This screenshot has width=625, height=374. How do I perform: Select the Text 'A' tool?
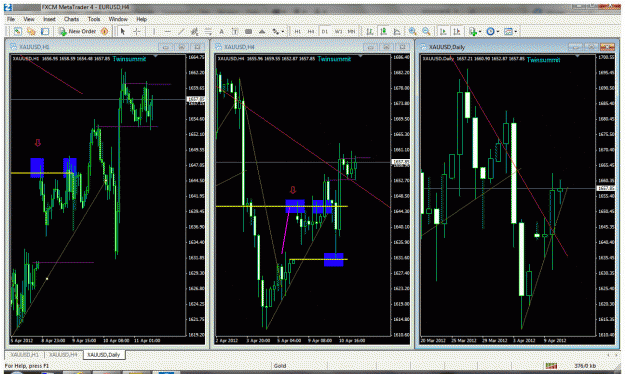click(222, 31)
